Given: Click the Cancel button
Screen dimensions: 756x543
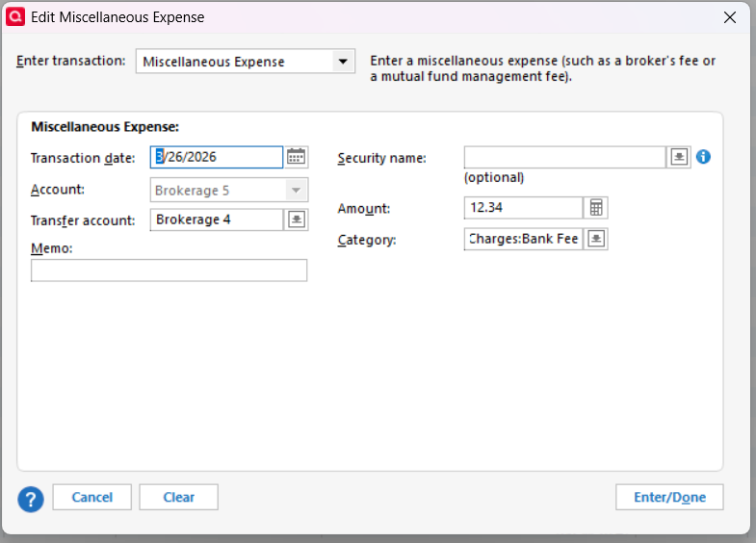Looking at the screenshot, I should [92, 497].
